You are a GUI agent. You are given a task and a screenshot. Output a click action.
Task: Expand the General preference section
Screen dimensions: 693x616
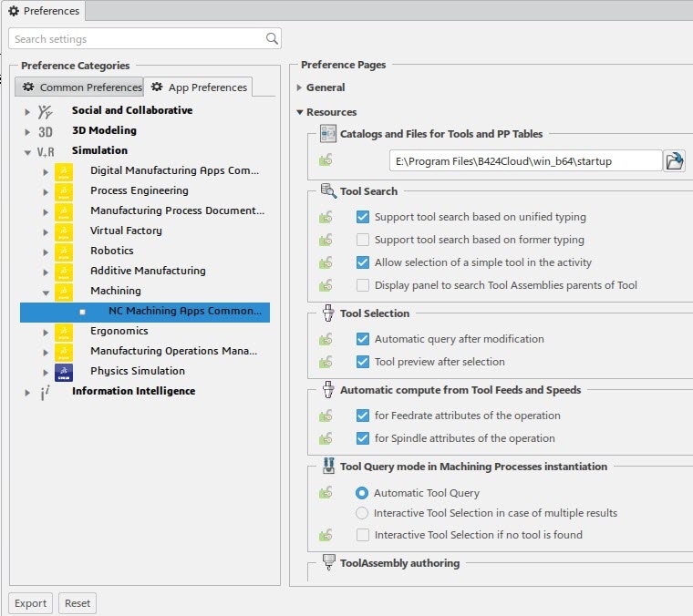click(x=300, y=88)
